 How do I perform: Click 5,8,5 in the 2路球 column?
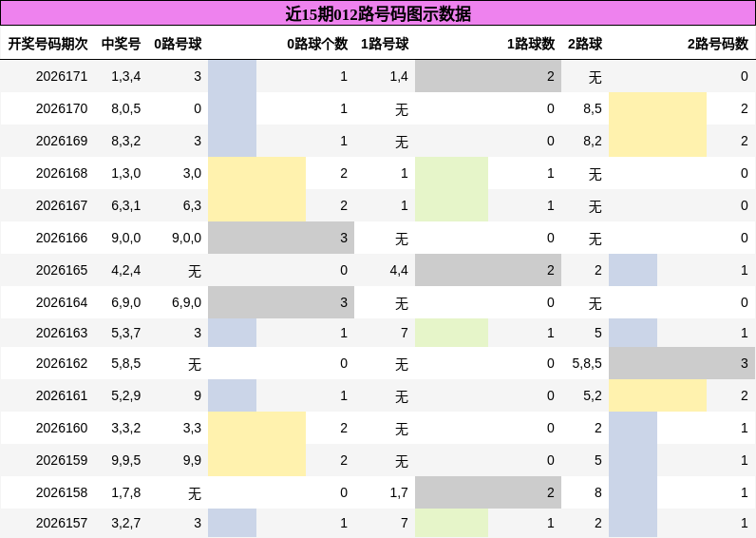[587, 363]
